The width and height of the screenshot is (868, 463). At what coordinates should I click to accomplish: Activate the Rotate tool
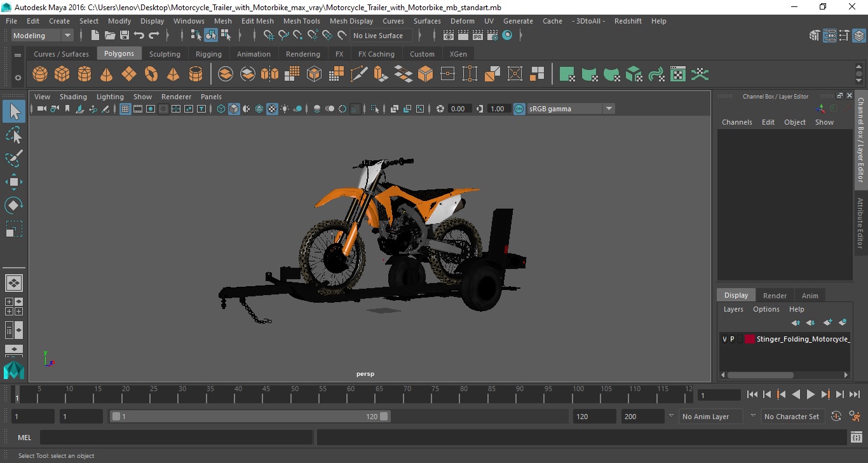point(14,205)
